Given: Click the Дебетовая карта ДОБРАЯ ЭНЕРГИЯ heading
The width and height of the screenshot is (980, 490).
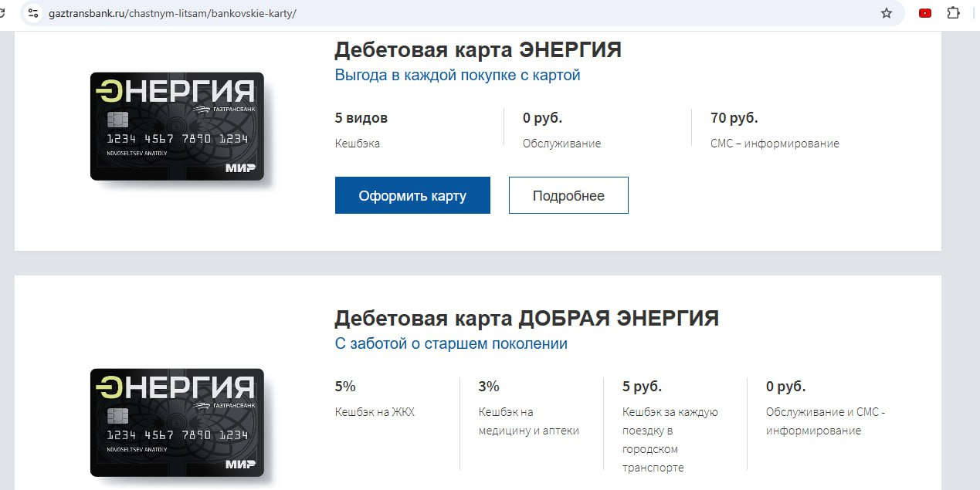Looking at the screenshot, I should 526,318.
